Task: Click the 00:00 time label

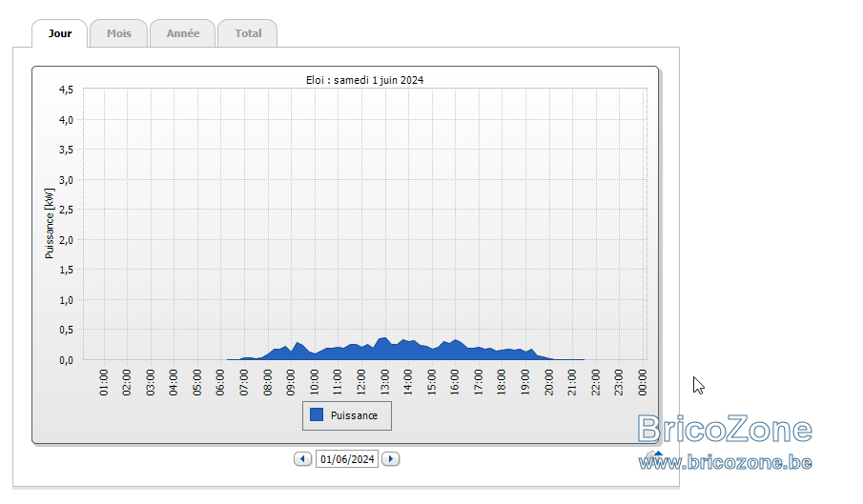Action: pos(643,383)
